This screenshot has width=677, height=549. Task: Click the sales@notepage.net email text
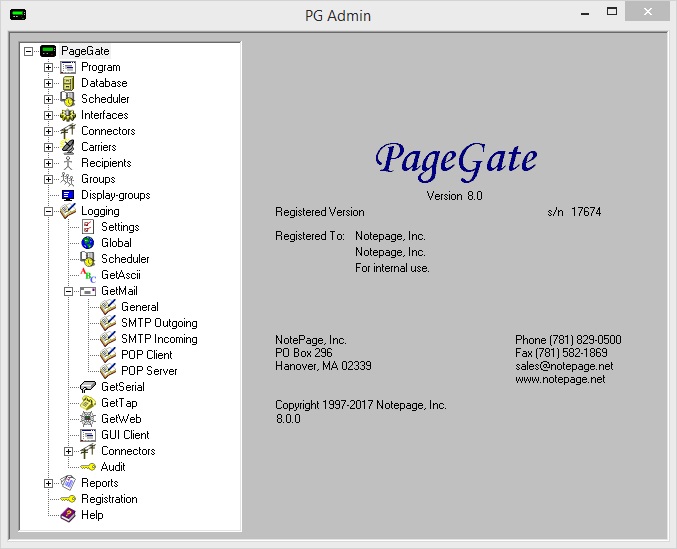(x=564, y=366)
